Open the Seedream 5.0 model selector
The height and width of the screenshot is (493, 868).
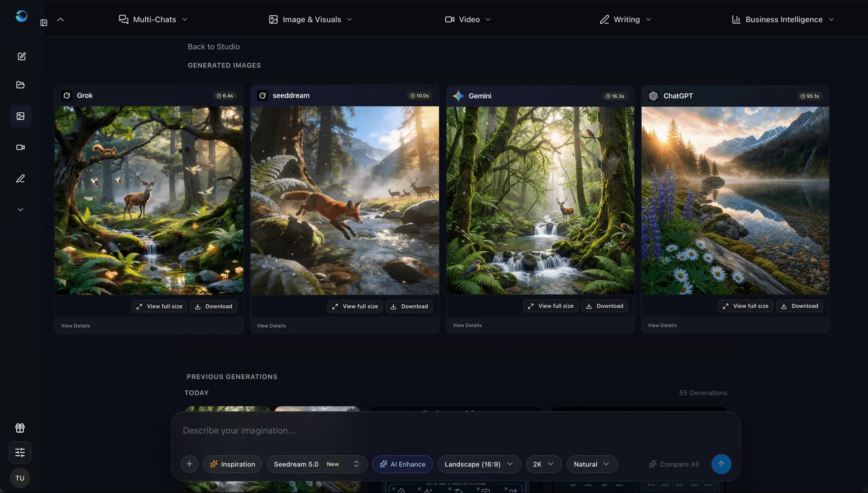coord(317,464)
